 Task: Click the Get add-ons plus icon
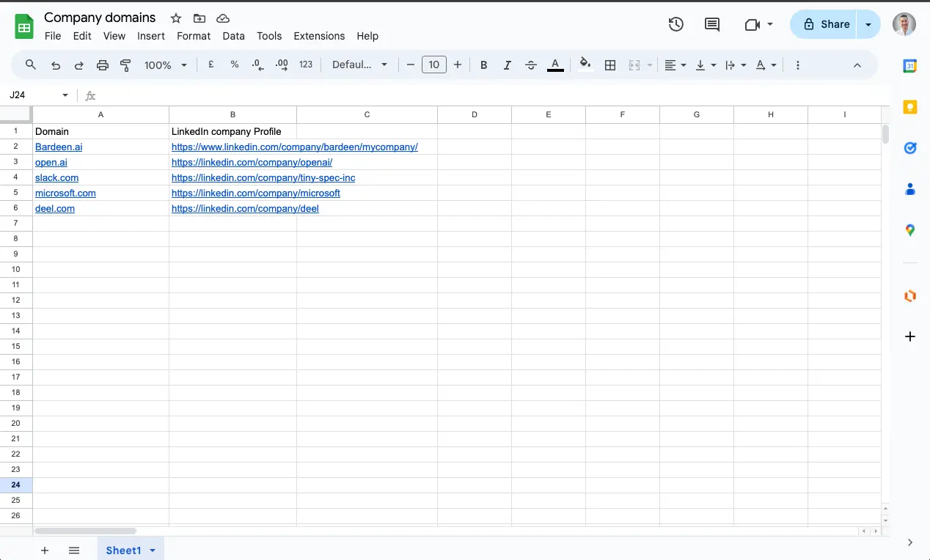coord(909,336)
